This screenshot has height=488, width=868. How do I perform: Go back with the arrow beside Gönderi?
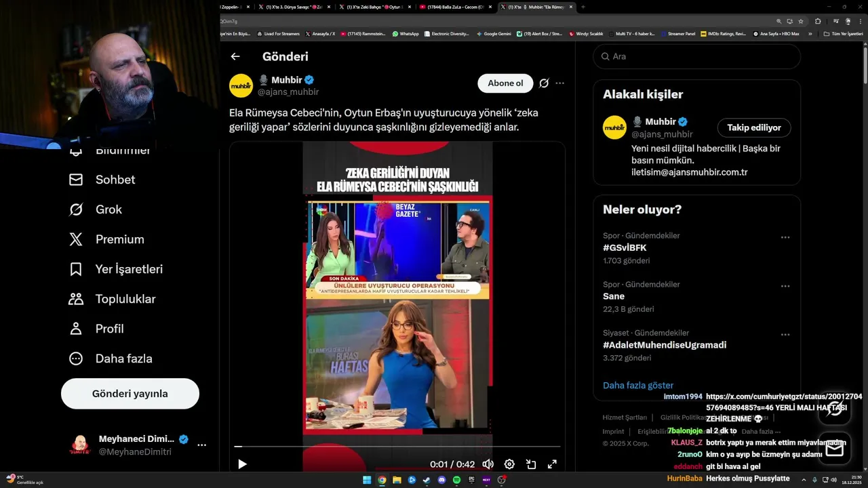point(235,57)
